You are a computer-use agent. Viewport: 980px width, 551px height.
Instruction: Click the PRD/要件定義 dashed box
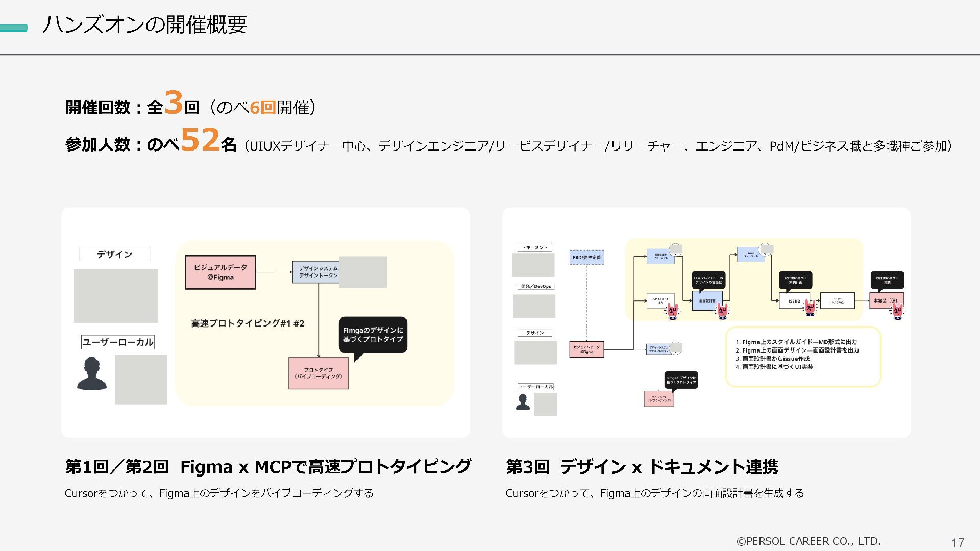click(x=586, y=257)
